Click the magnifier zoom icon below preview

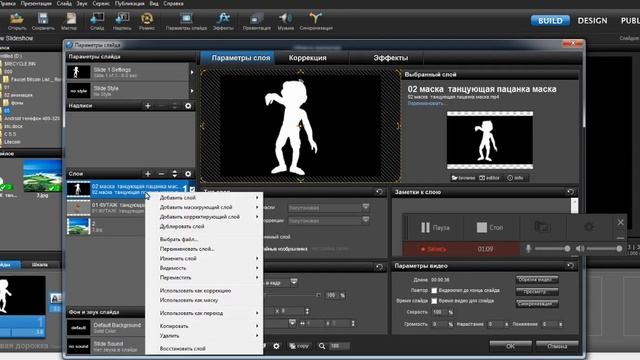click(322, 346)
